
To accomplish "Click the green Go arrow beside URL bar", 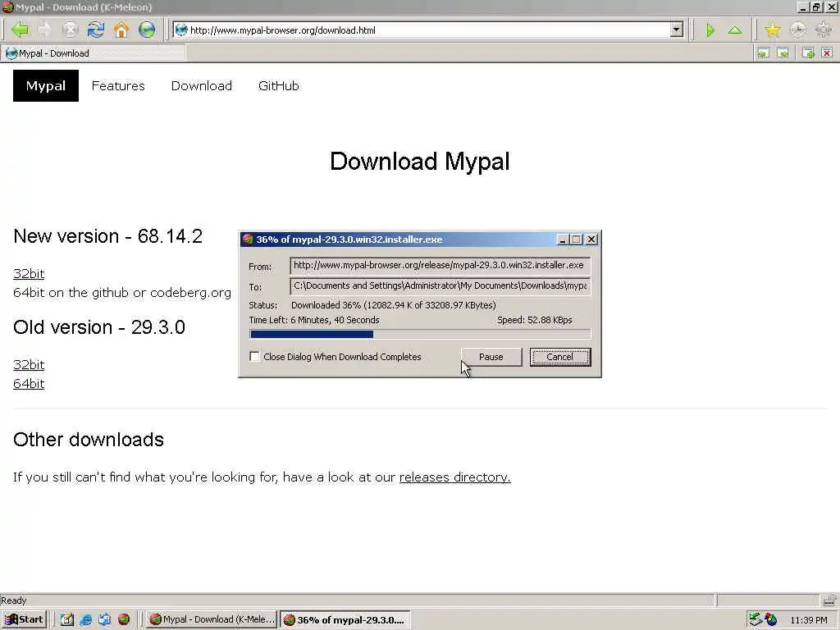I will pyautogui.click(x=710, y=30).
